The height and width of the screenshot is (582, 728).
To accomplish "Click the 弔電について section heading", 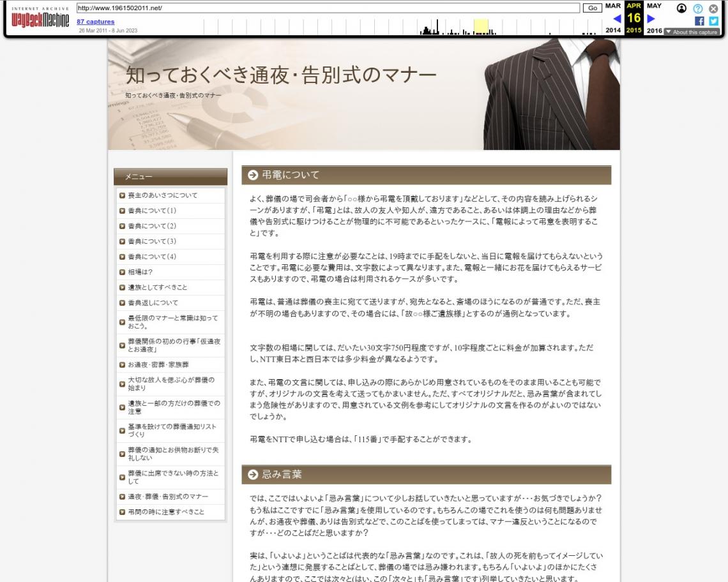I will [291, 175].
